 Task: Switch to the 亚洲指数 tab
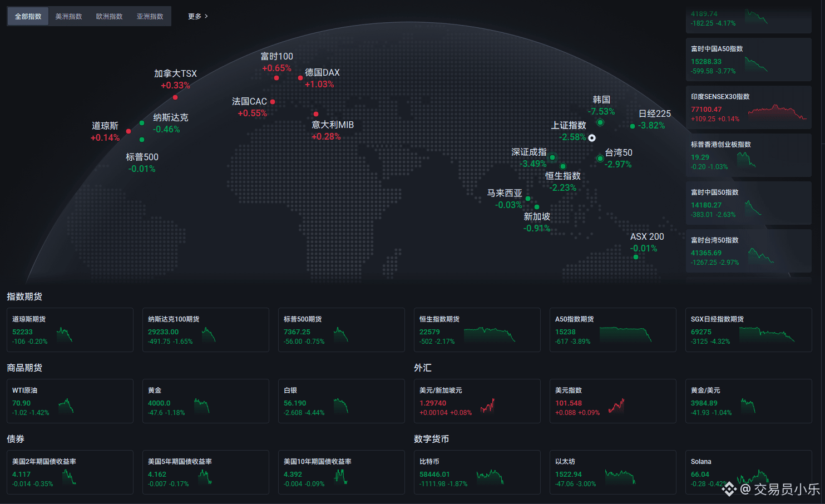point(150,16)
